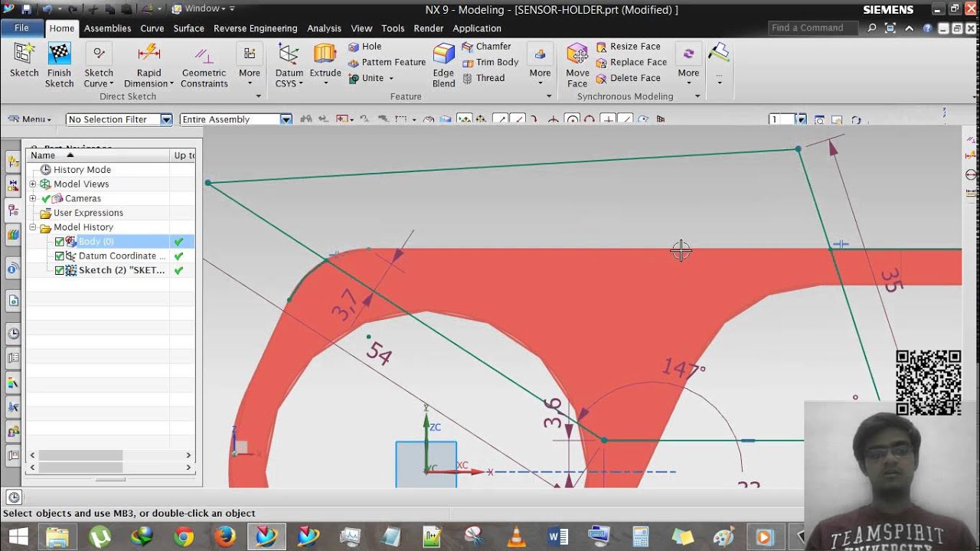
Task: Expand the Model Views node
Action: (x=33, y=184)
